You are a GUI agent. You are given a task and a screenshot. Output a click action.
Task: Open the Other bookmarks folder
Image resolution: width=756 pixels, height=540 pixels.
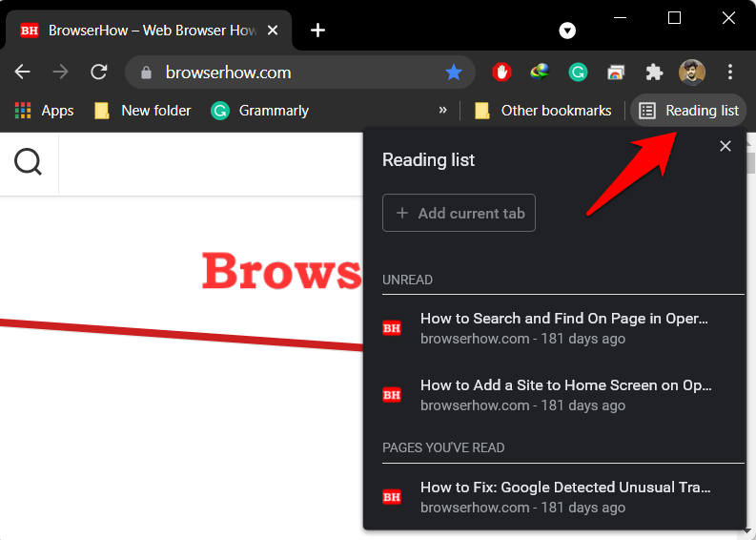(x=542, y=111)
